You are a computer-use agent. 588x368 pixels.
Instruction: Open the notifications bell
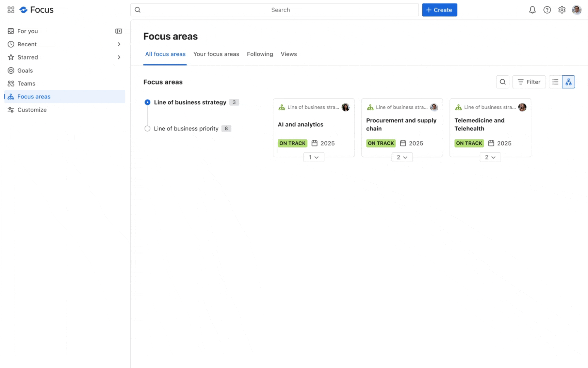pos(532,10)
